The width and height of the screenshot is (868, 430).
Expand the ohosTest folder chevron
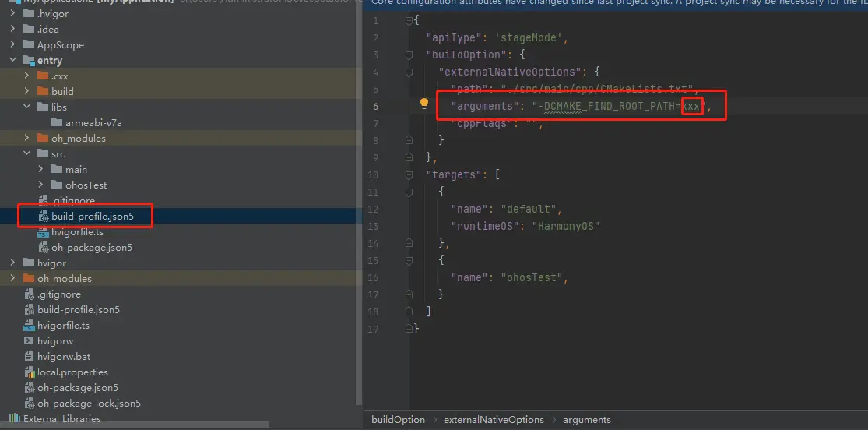[41, 185]
